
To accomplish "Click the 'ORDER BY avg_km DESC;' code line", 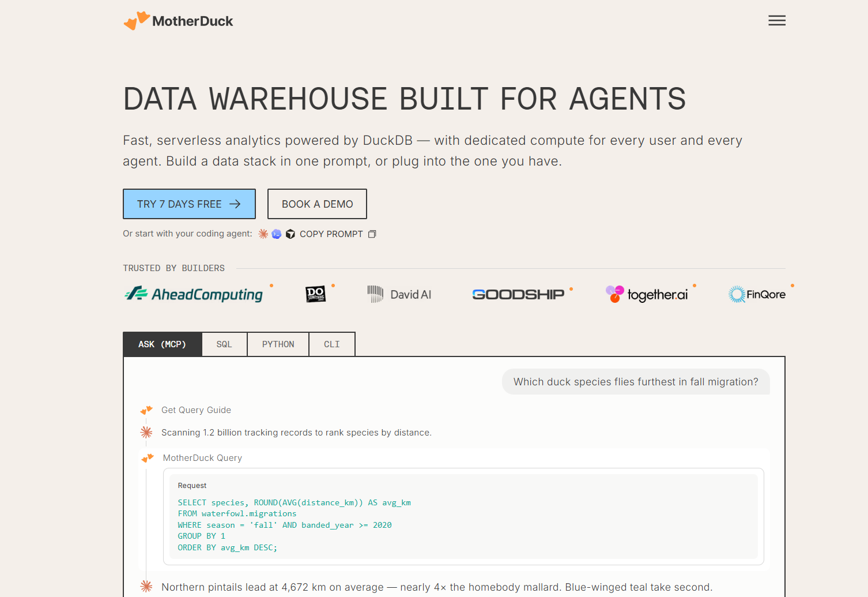I will (227, 547).
